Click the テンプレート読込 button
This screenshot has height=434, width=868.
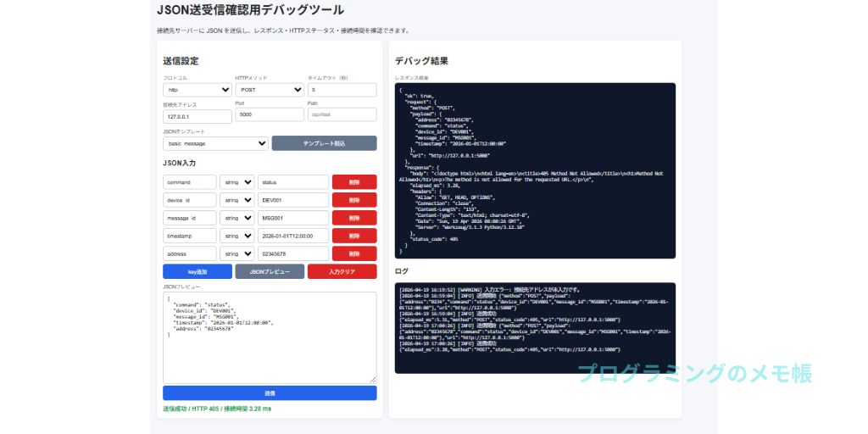(324, 144)
